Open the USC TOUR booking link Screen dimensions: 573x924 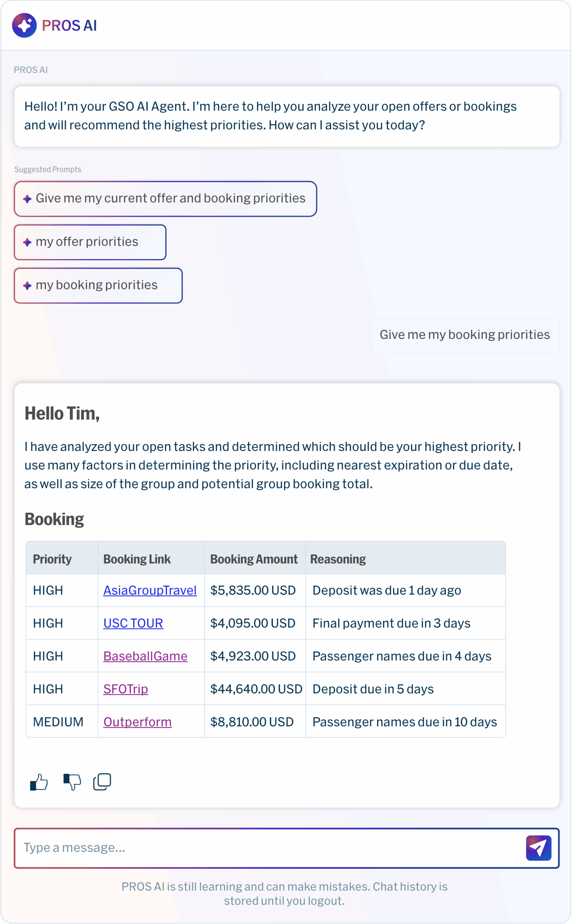[133, 623]
